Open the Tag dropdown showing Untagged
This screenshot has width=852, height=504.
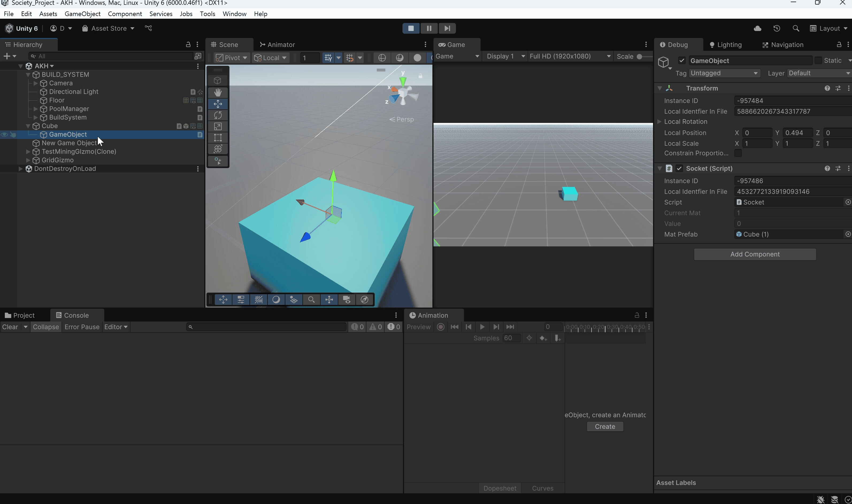pyautogui.click(x=724, y=73)
